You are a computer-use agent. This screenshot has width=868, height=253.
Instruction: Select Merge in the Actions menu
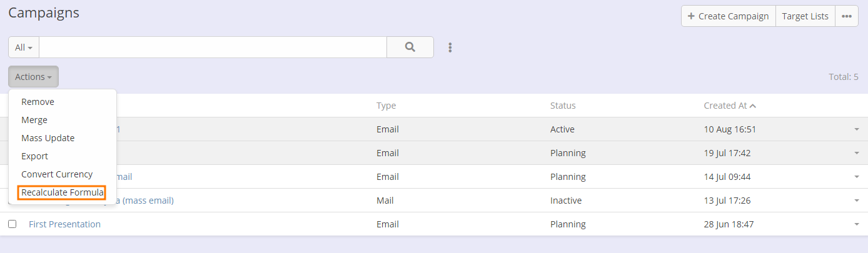(34, 120)
